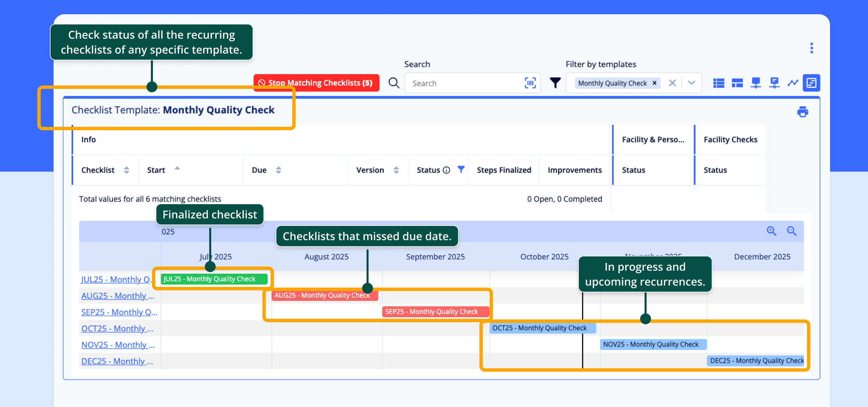Click the search magnifier icon
Viewport: 868px width, 407px height.
click(x=394, y=83)
